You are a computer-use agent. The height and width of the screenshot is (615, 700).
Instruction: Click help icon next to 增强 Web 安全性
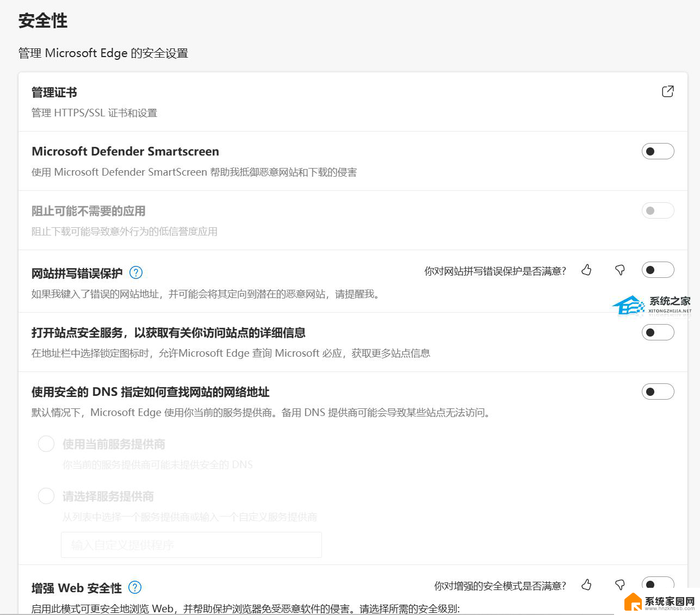[x=135, y=587]
